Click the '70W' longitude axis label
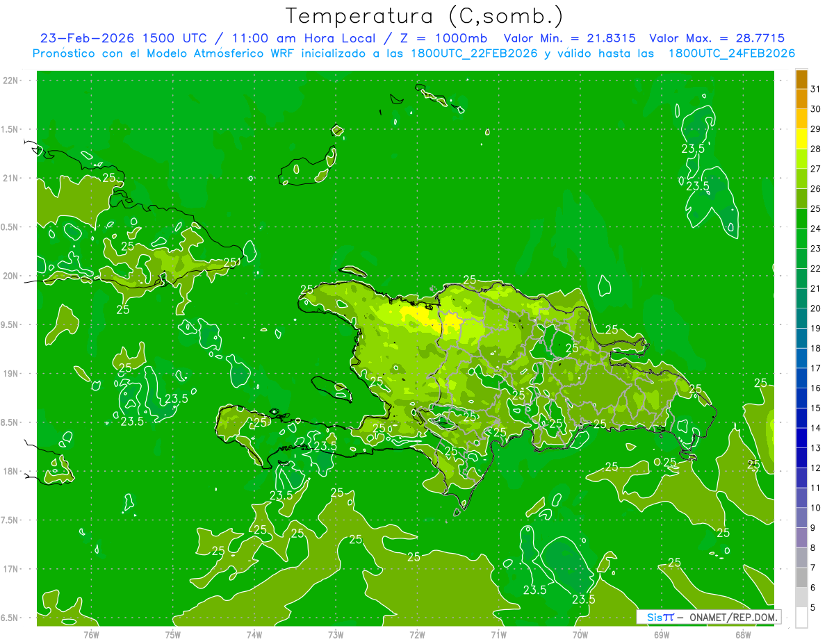 click(x=580, y=634)
